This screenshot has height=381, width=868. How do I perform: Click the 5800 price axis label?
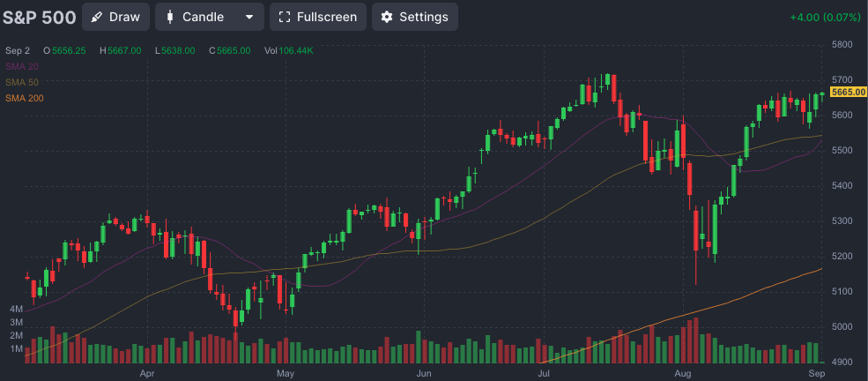(x=842, y=44)
